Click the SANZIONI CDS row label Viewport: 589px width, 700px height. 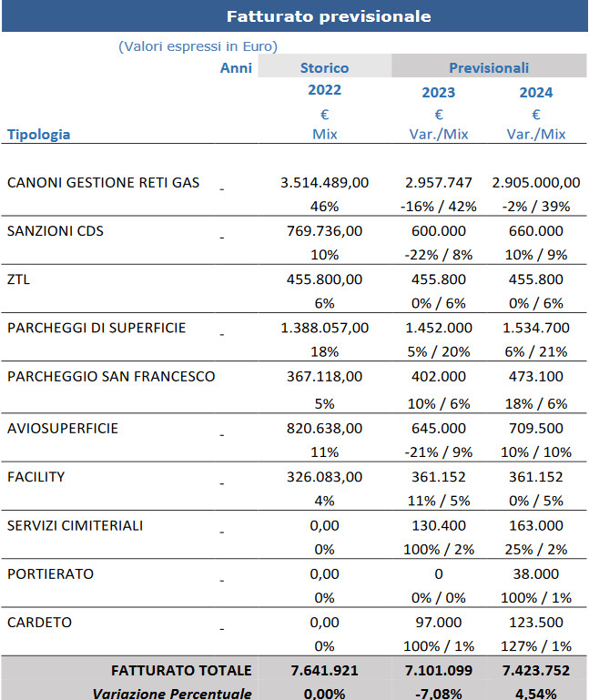pos(55,231)
